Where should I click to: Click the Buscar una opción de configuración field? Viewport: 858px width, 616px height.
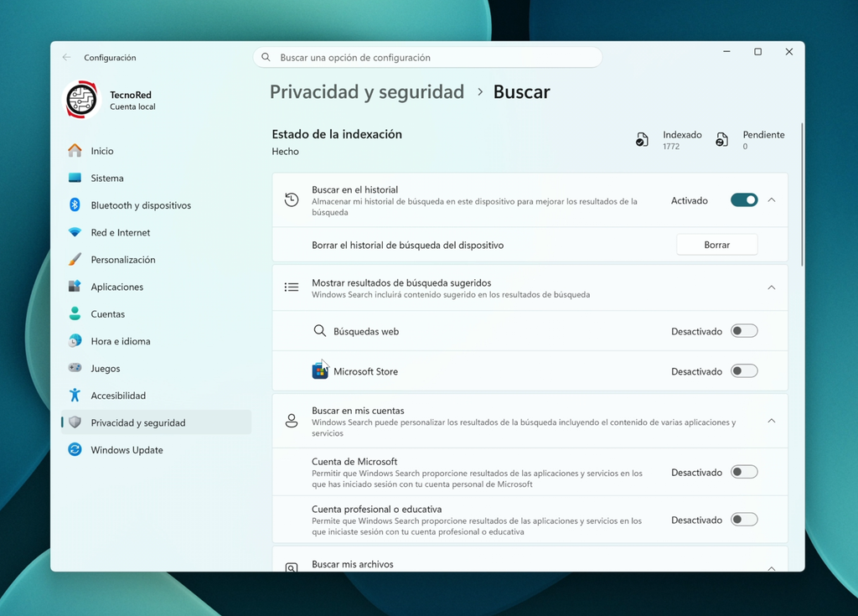[427, 58]
